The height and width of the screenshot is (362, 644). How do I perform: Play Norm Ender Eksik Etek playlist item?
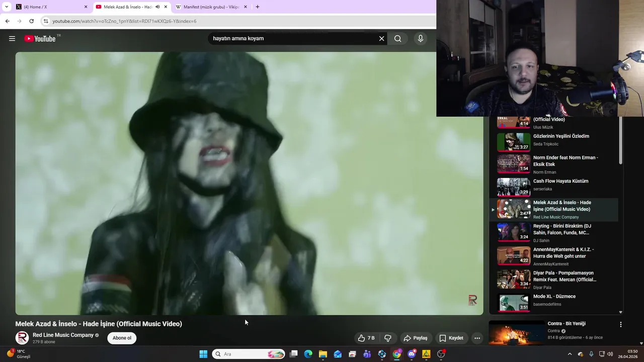(553, 164)
